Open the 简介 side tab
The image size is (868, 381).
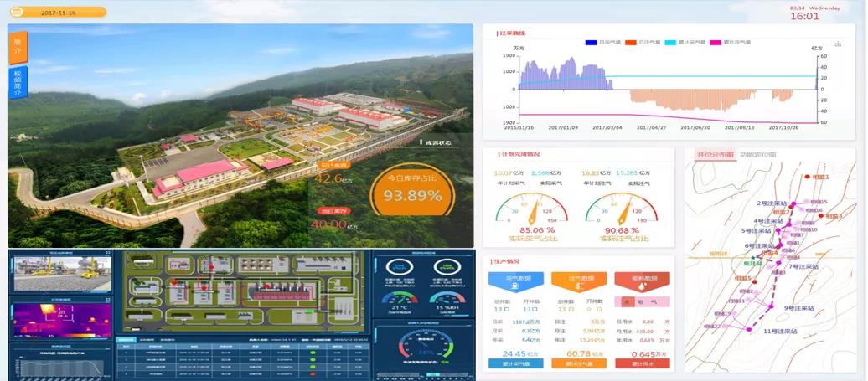click(18, 47)
